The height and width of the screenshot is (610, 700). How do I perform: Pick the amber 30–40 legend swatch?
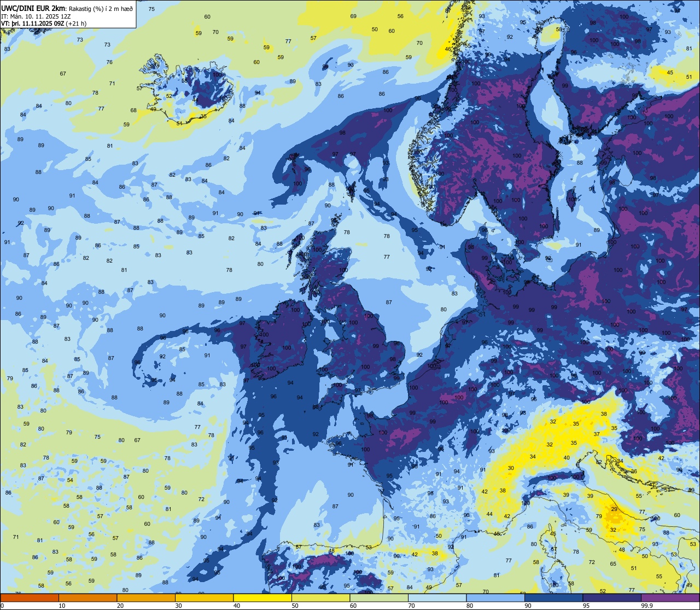coord(204,597)
